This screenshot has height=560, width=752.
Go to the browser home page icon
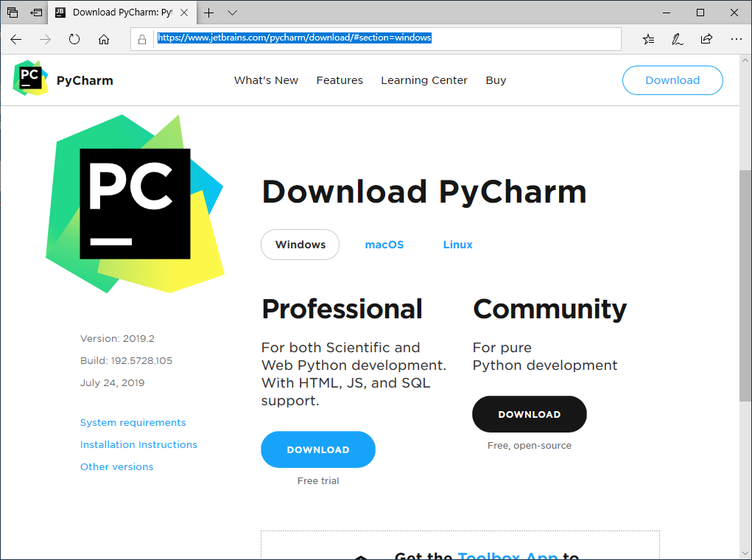pyautogui.click(x=104, y=39)
